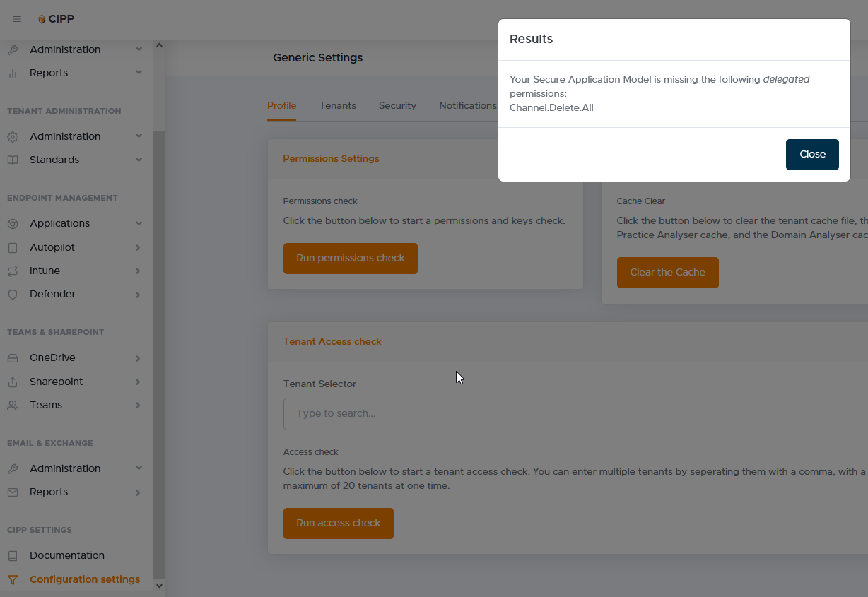Expand the Email & Exchange Reports chevron
This screenshot has height=597, width=868.
[139, 492]
